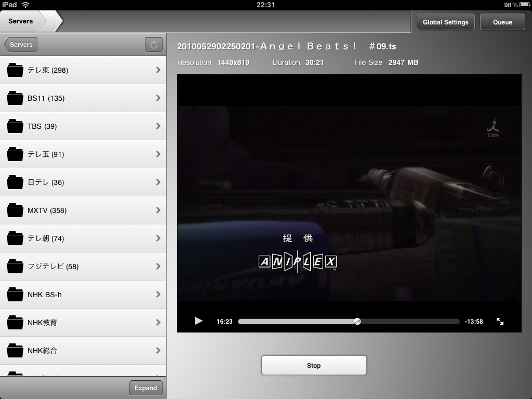Click the MXTV folder icon
Viewport: 532px width, 399px height.
pos(15,210)
